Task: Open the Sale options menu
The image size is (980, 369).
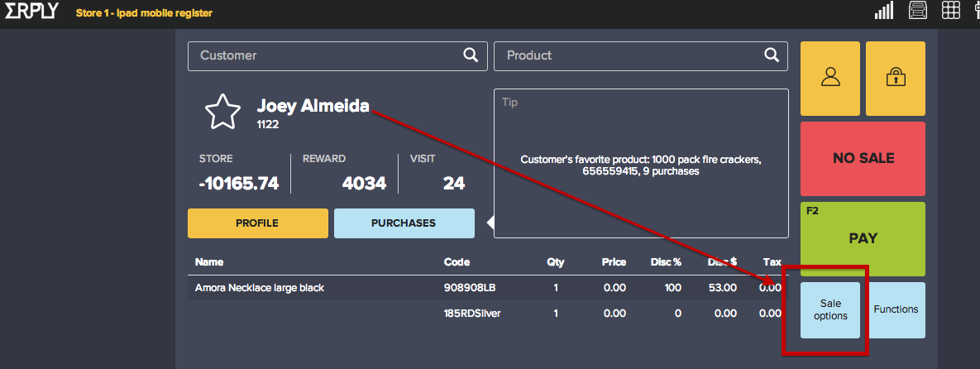Action: 830,310
